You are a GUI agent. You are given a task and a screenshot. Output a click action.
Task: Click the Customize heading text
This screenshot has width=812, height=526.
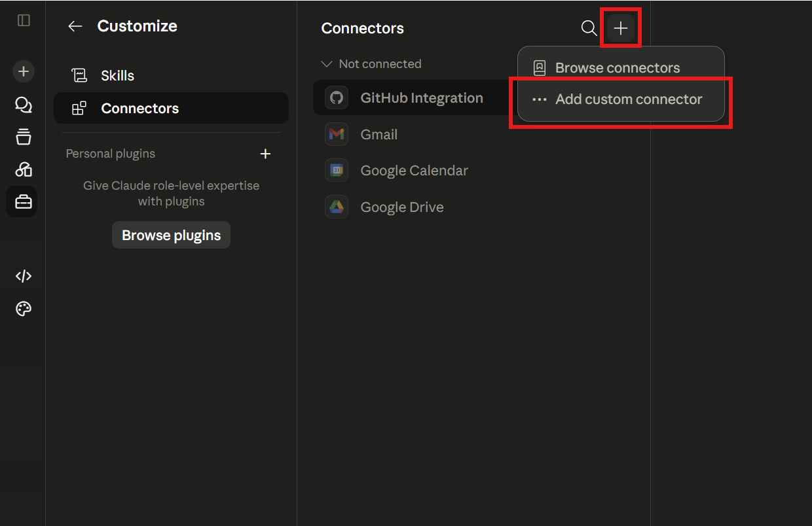(138, 26)
